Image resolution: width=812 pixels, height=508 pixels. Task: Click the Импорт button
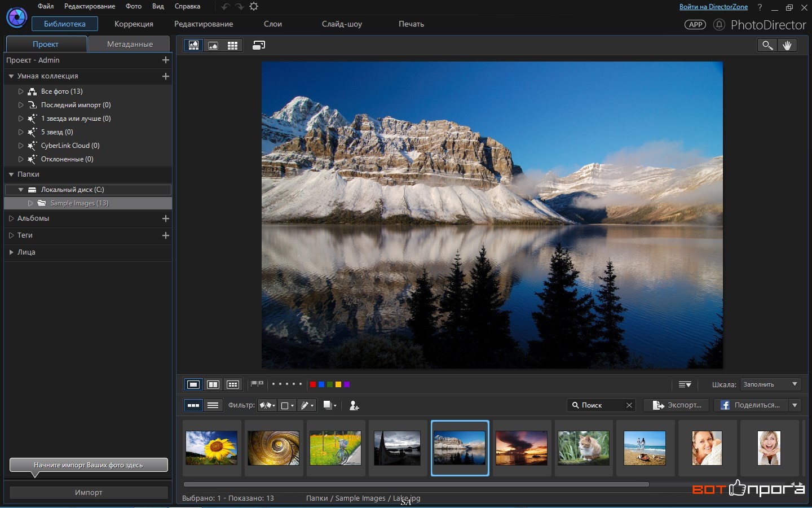[89, 492]
